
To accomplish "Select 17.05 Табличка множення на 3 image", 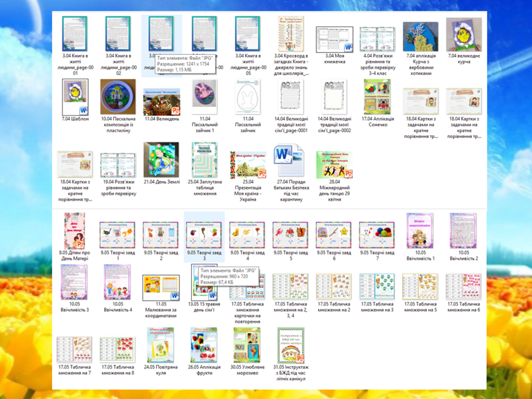I will (x=377, y=287).
